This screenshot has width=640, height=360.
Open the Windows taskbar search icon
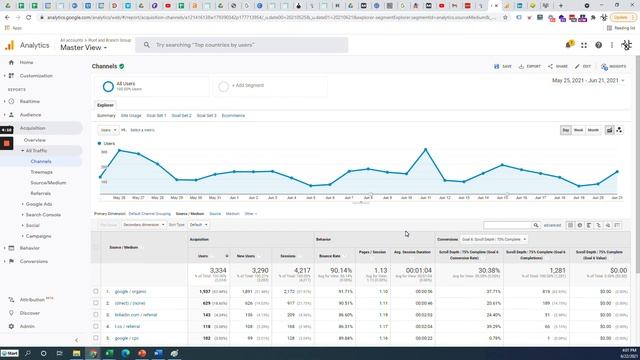(x=28, y=353)
